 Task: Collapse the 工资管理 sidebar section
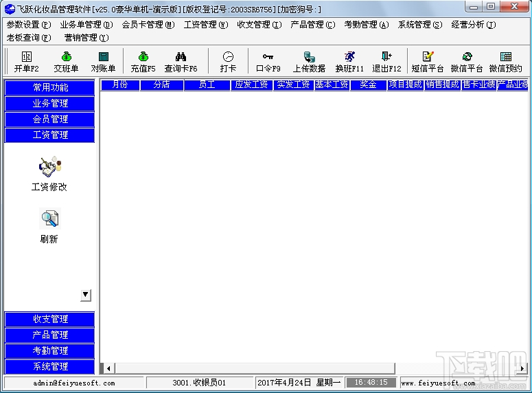point(49,135)
